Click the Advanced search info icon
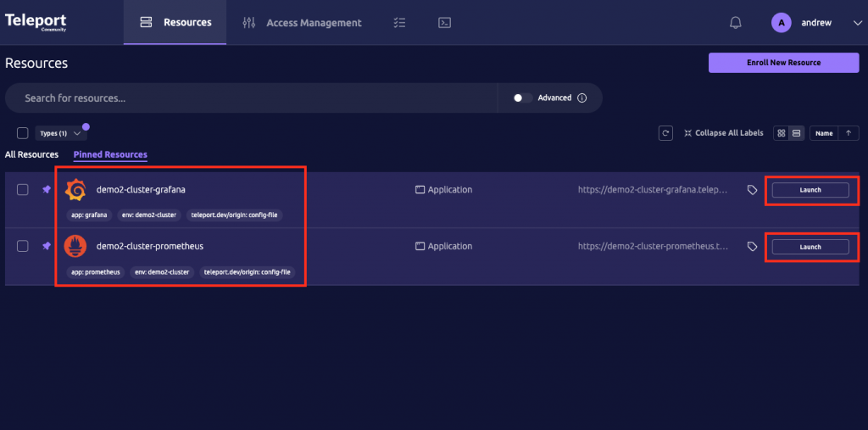 pyautogui.click(x=581, y=98)
